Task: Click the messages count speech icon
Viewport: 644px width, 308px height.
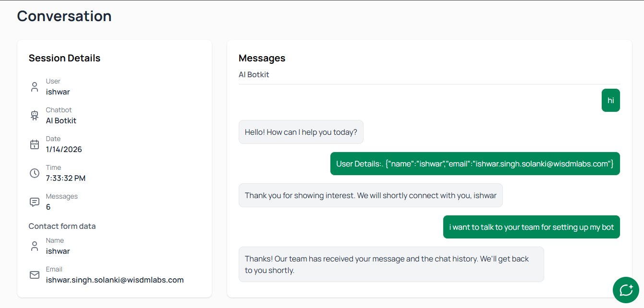Action: click(x=35, y=202)
